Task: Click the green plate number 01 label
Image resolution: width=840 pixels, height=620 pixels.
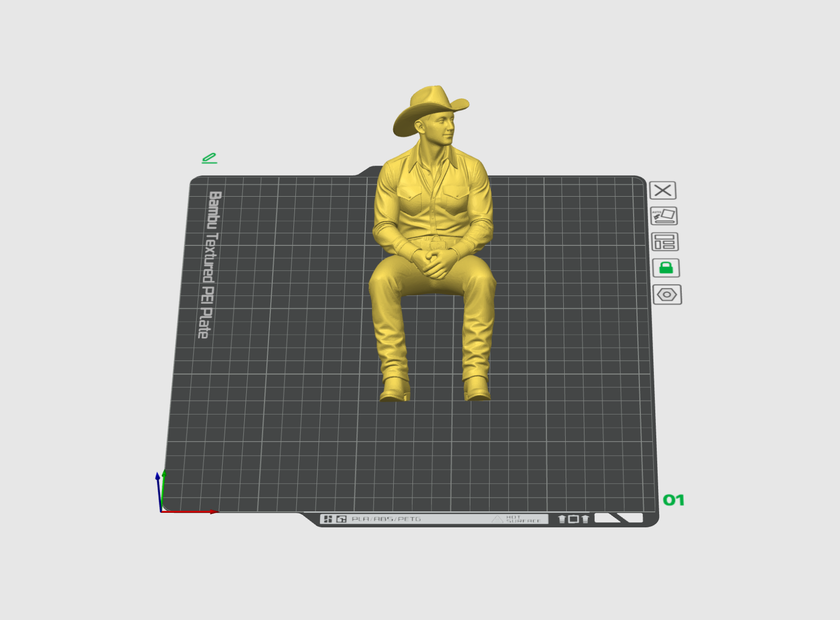Action: click(x=673, y=501)
